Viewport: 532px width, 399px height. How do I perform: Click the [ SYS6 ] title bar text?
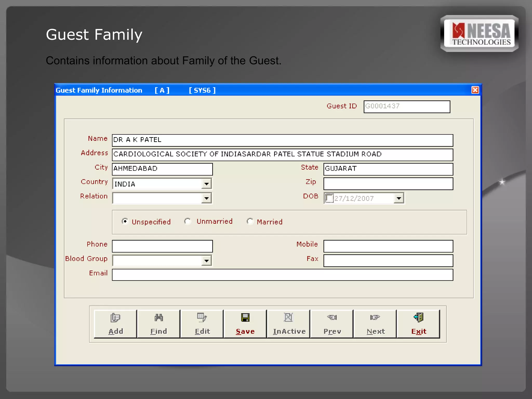coord(202,90)
